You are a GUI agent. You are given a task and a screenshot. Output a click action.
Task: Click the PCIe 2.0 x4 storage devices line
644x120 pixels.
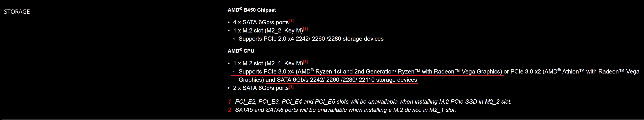[x=311, y=39]
